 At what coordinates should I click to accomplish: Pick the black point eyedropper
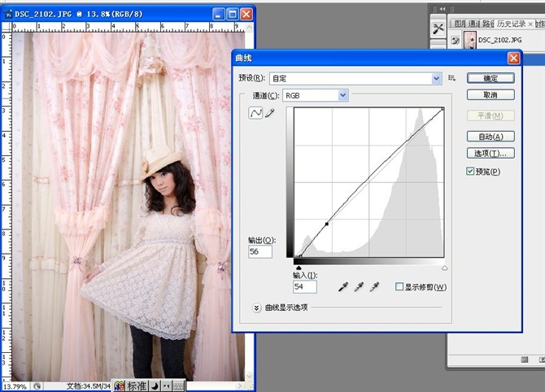point(343,287)
